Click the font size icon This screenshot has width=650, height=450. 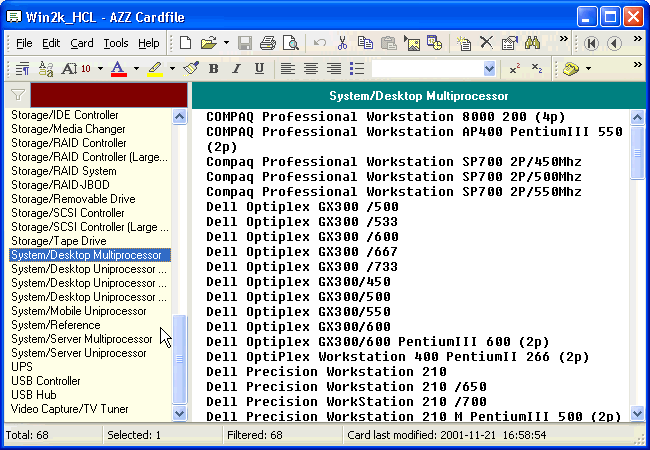[x=76, y=69]
